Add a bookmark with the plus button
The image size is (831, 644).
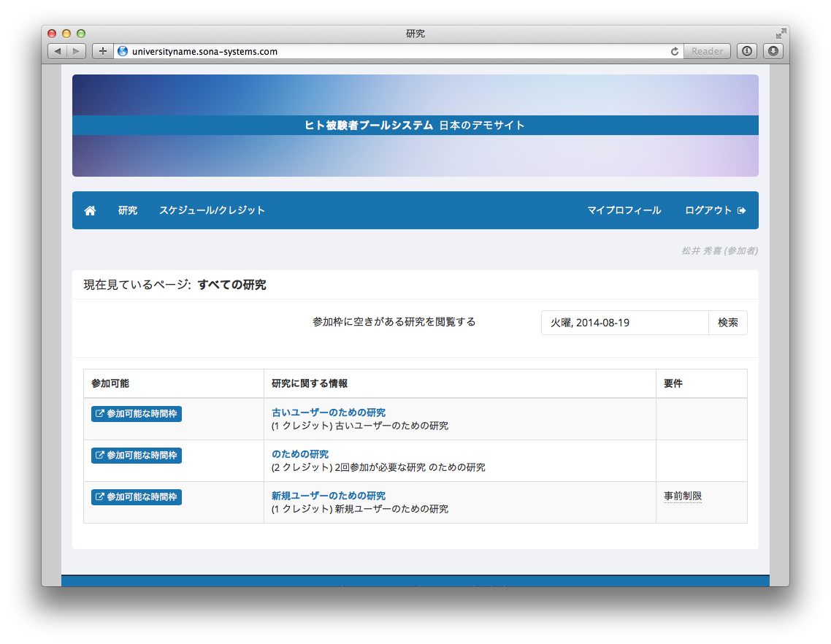pos(103,51)
